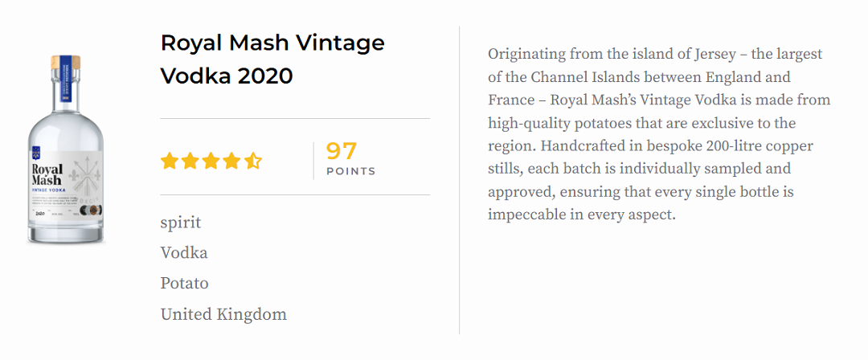Click the first gold rating star

[170, 161]
